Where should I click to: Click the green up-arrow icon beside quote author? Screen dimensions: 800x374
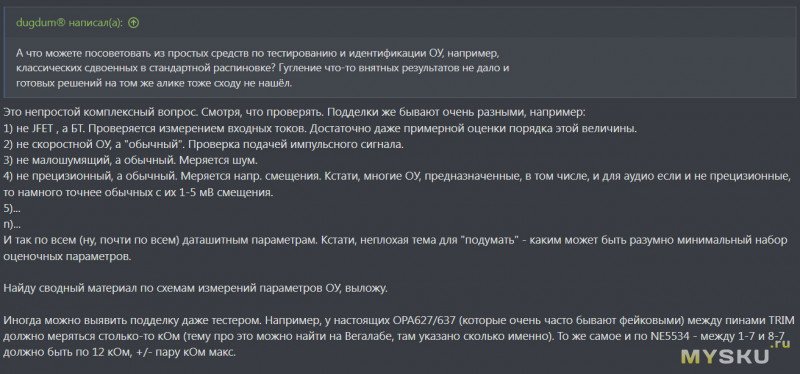pos(134,22)
